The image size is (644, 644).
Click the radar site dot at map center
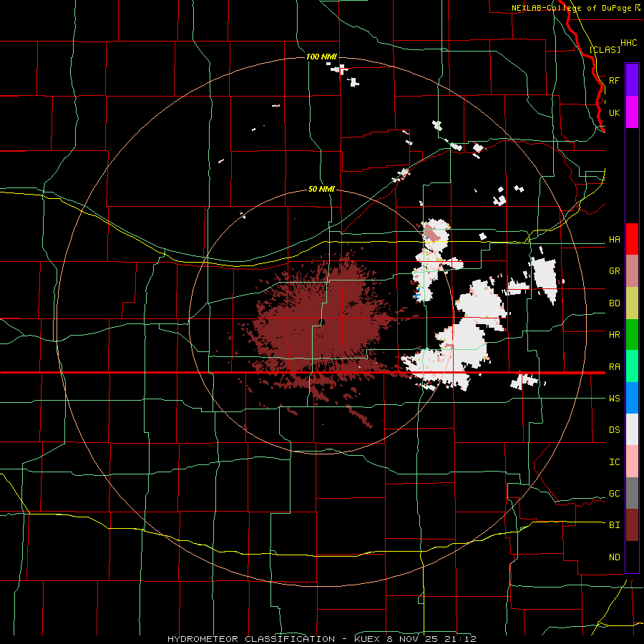pyautogui.click(x=322, y=321)
